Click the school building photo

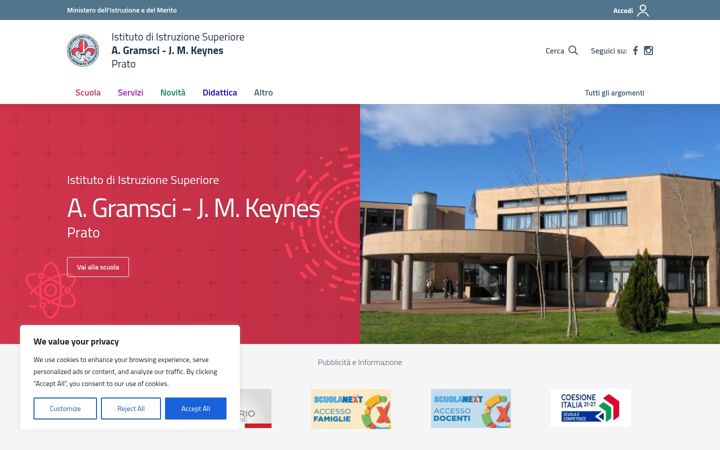click(x=540, y=224)
